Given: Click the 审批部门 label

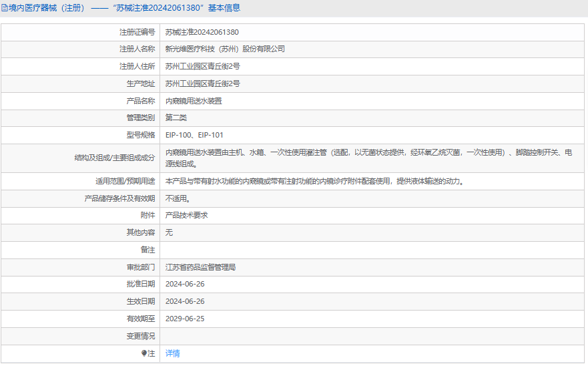Looking at the screenshot, I should 141,267.
